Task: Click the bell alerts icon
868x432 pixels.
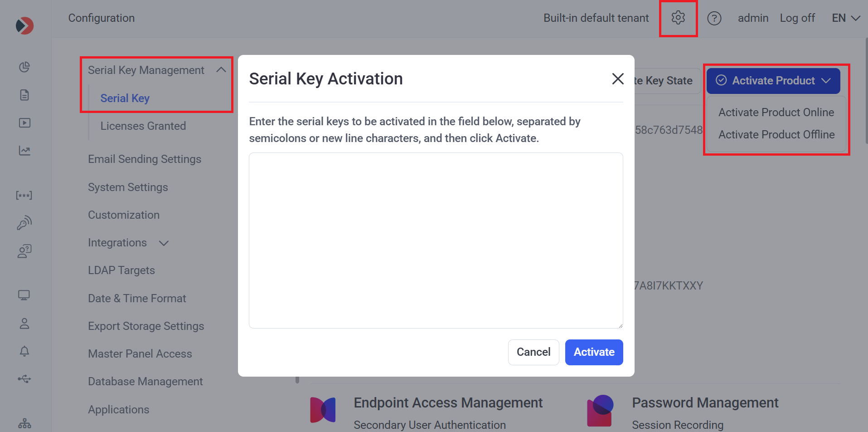Action: pos(24,351)
